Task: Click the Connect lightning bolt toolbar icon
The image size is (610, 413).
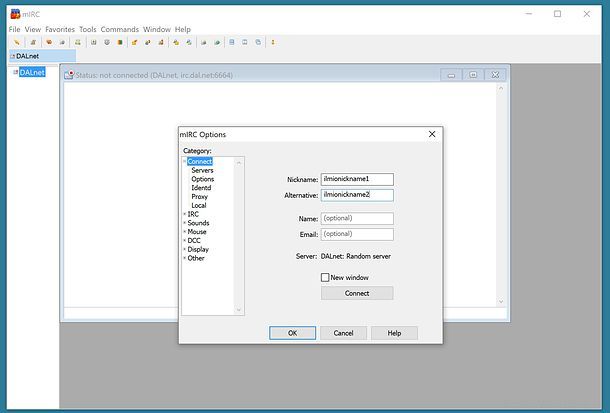Action: click(17, 43)
